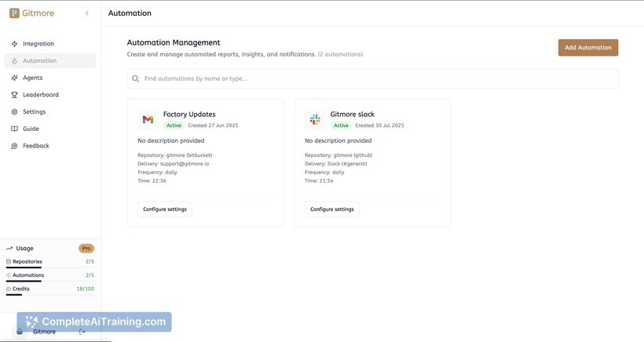Click the 18/100 credits value
The width and height of the screenshot is (644, 342).
[x=86, y=289]
